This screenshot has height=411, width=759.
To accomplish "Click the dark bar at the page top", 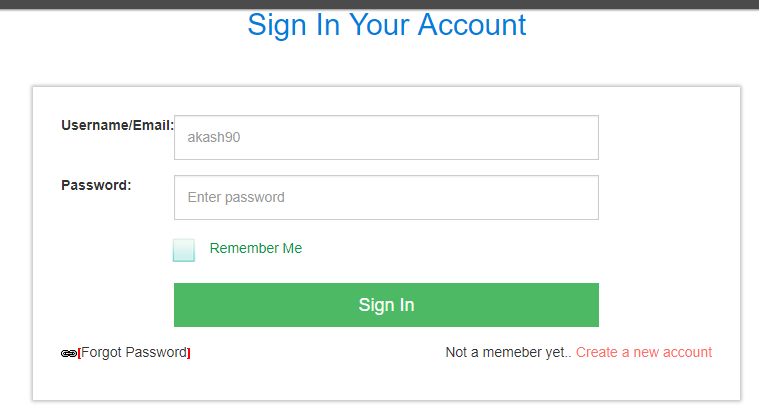I will (x=379, y=4).
